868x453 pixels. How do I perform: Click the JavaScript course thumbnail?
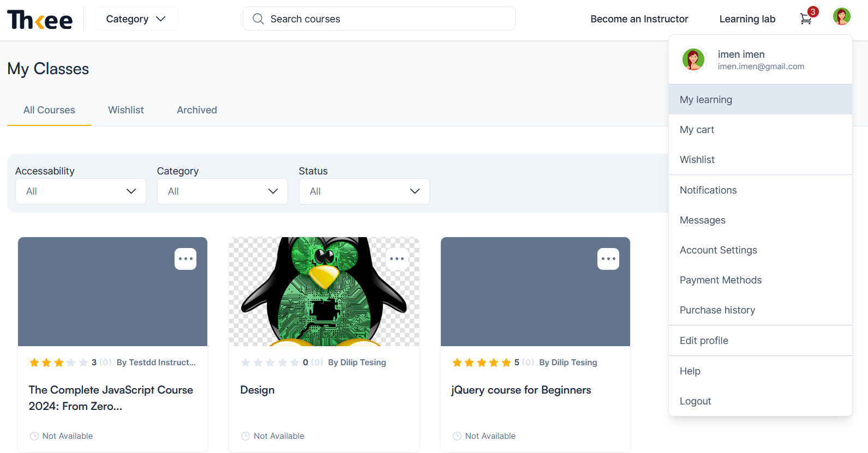(x=112, y=292)
